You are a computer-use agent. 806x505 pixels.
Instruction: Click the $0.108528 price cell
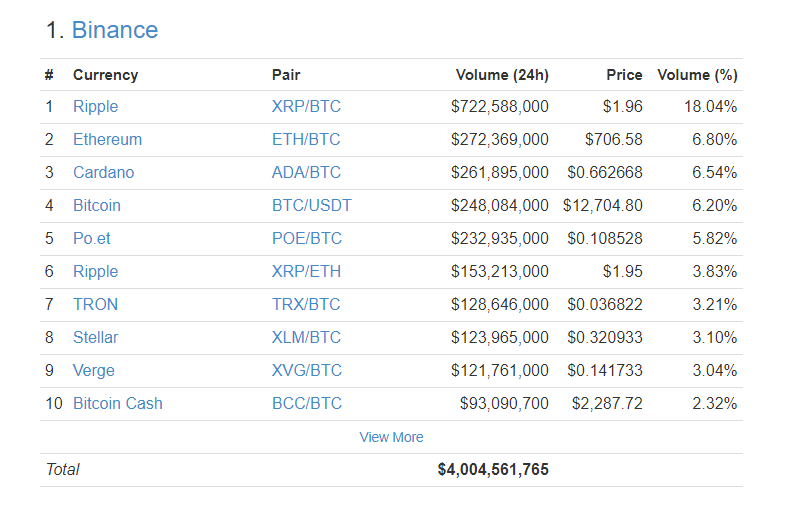(x=605, y=238)
